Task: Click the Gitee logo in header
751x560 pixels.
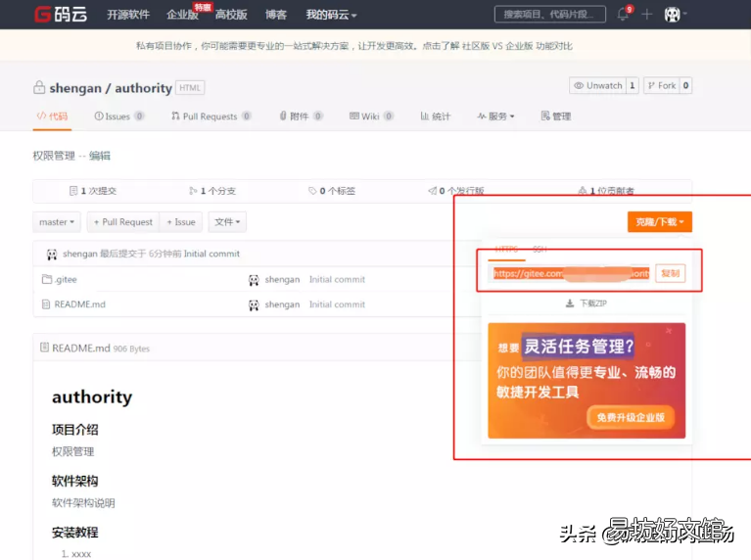Action: coord(62,15)
